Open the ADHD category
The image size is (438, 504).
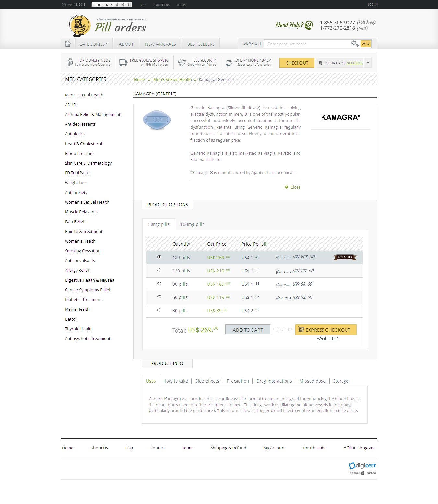[x=70, y=105]
